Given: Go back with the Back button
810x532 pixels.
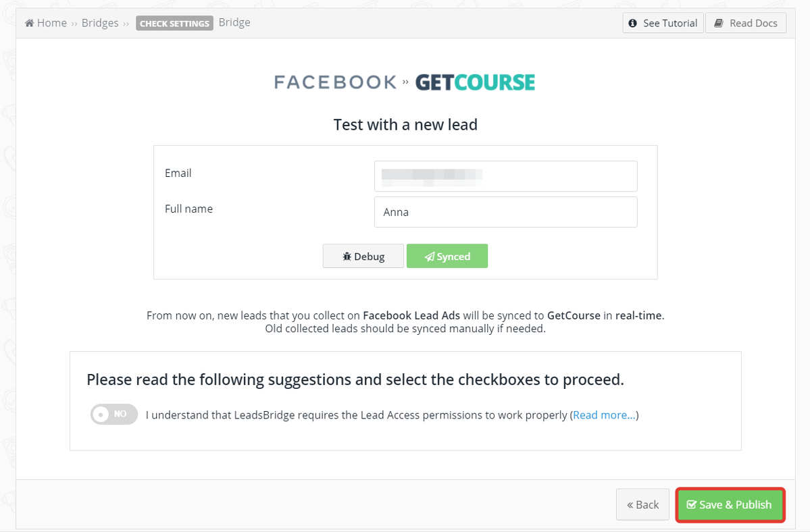Looking at the screenshot, I should pyautogui.click(x=642, y=505).
